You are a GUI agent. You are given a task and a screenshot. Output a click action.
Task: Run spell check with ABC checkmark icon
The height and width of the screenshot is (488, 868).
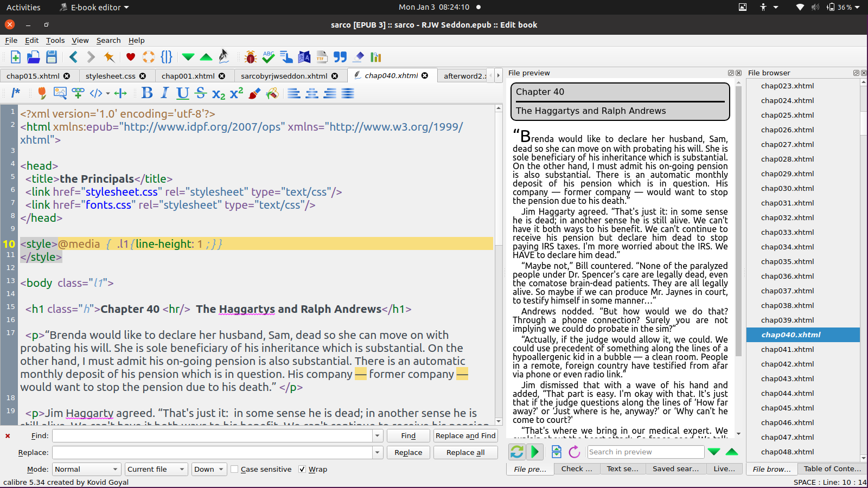click(x=268, y=57)
